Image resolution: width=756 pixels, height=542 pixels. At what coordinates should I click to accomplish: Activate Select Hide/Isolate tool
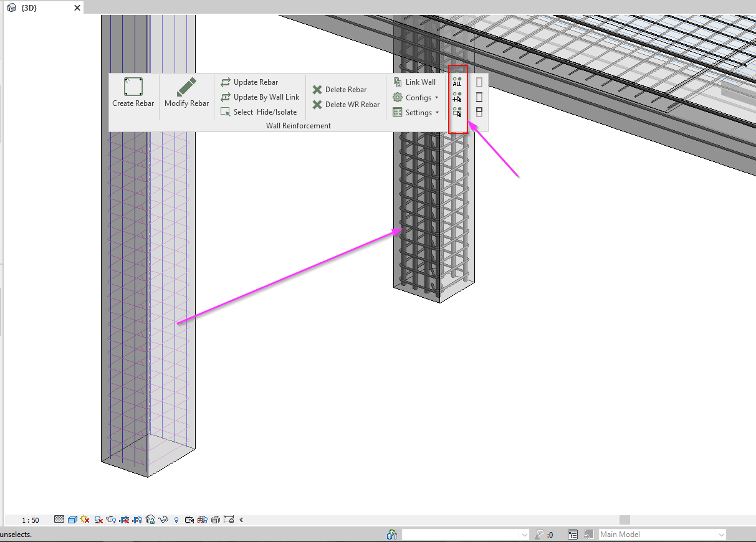pos(259,112)
